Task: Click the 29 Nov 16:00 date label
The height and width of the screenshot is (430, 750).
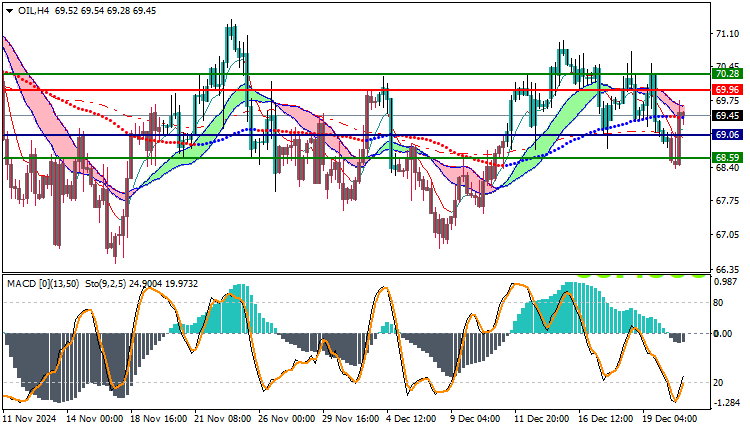Action: click(x=351, y=419)
